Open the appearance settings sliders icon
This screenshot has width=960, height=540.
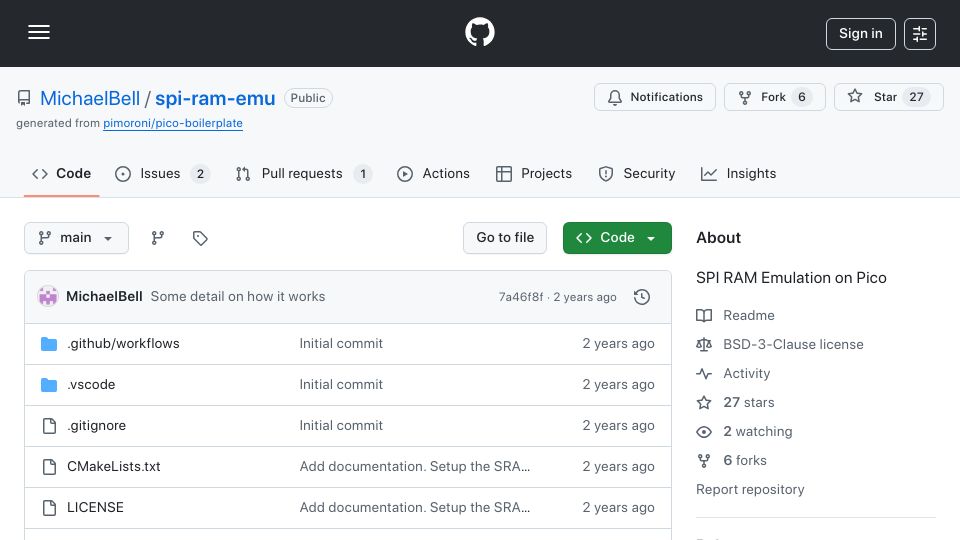point(920,34)
